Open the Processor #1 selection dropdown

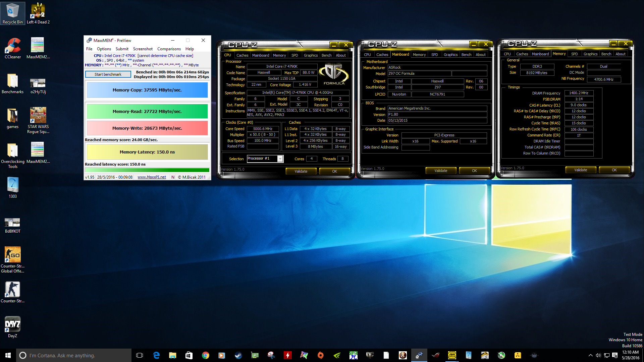pyautogui.click(x=265, y=159)
